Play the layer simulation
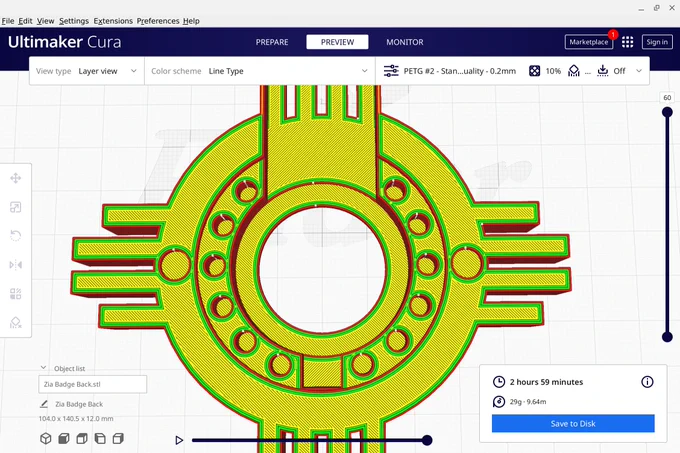This screenshot has height=453, width=680. [179, 440]
